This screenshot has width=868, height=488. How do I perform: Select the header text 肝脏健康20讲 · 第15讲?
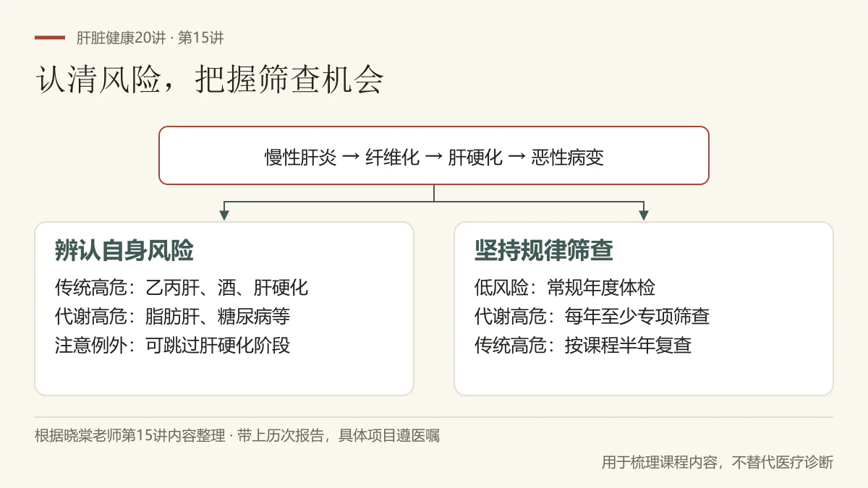pyautogui.click(x=156, y=38)
